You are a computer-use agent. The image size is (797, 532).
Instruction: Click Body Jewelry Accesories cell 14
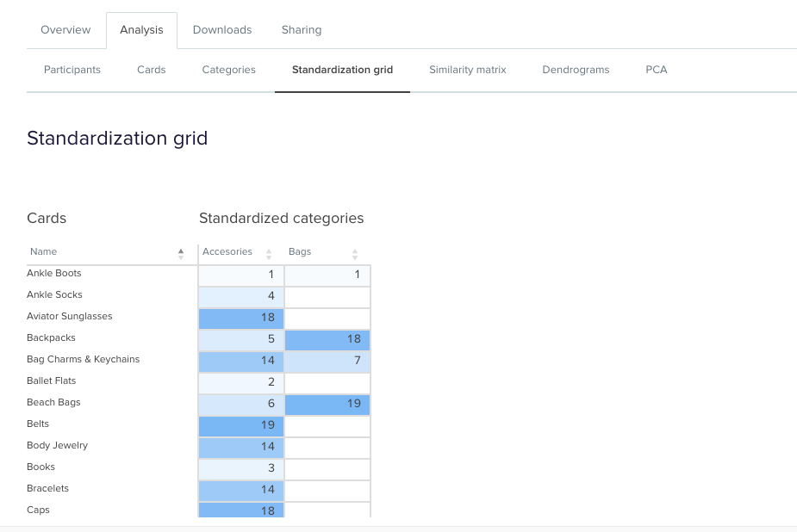pyautogui.click(x=241, y=448)
